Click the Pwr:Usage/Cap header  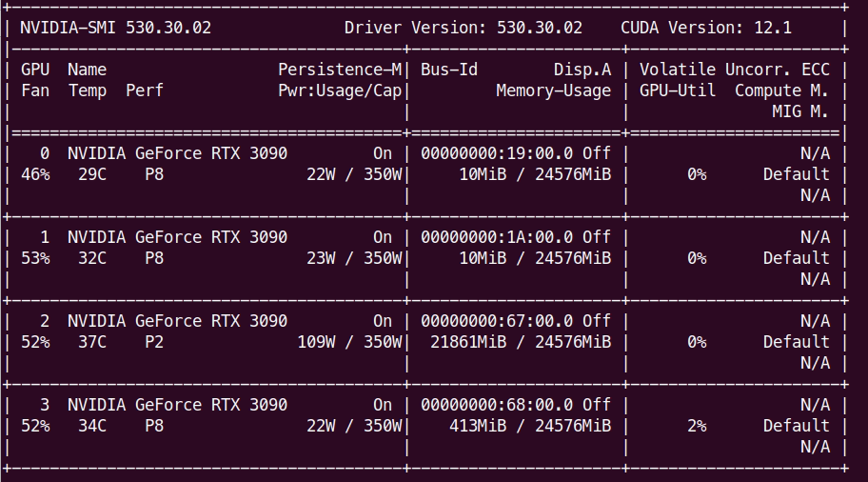[x=340, y=90]
